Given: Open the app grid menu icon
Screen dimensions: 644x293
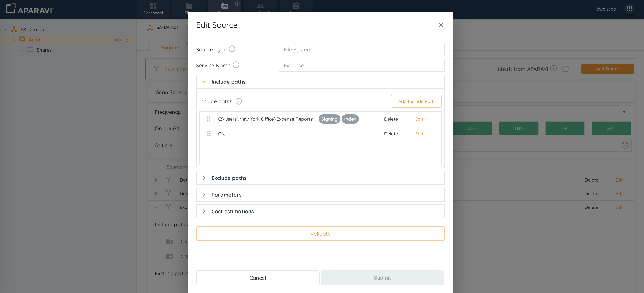Looking at the screenshot, I should click(629, 9).
